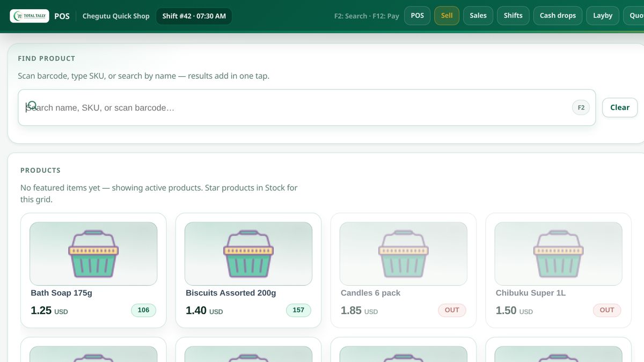The image size is (644, 362).
Task: Click the POS label beside the logo
Action: [x=62, y=16]
